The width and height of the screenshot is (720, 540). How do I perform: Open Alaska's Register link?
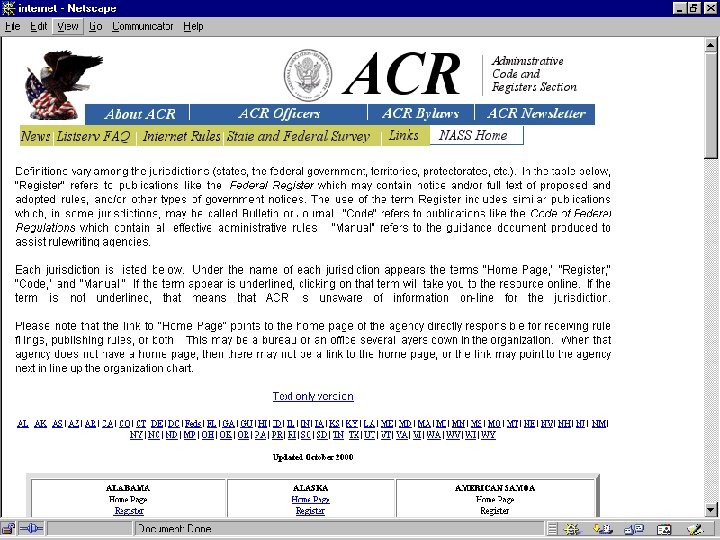310,511
